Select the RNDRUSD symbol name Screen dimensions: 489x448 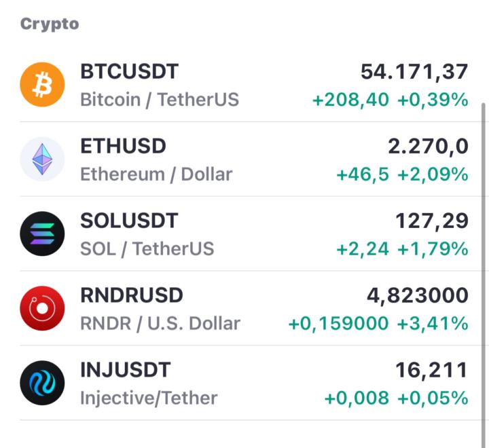coord(132,295)
